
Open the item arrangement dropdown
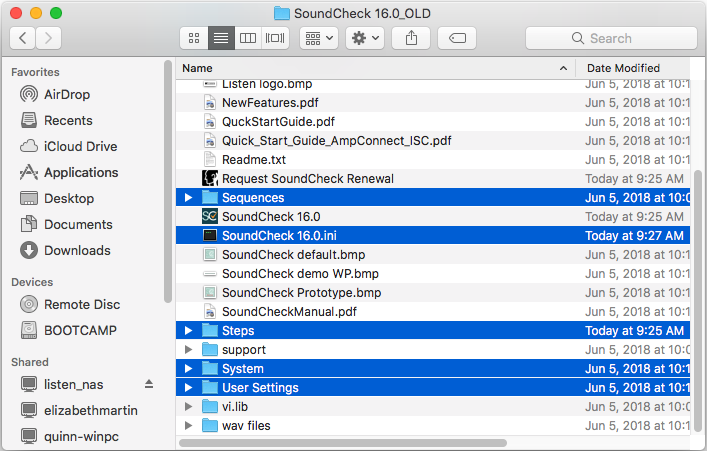(319, 38)
